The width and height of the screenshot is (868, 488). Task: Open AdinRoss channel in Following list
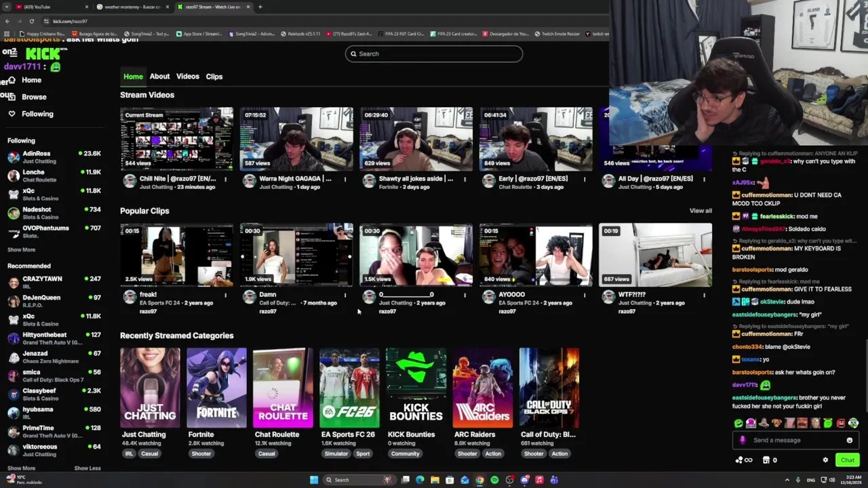coord(54,157)
